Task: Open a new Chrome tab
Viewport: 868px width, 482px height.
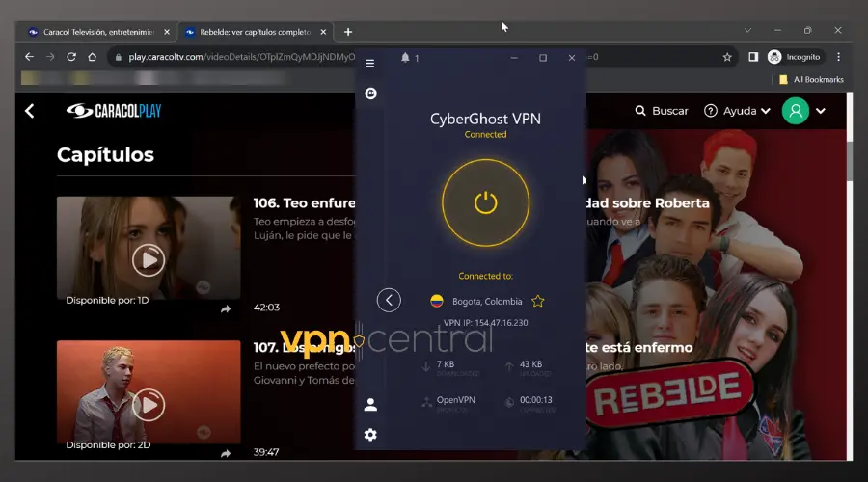Action: pyautogui.click(x=347, y=32)
